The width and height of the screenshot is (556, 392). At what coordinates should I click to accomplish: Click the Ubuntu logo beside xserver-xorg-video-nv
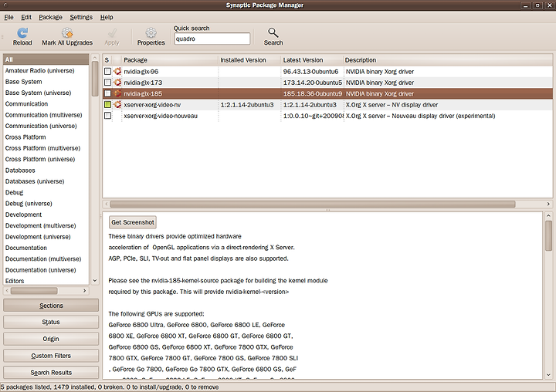click(x=117, y=104)
